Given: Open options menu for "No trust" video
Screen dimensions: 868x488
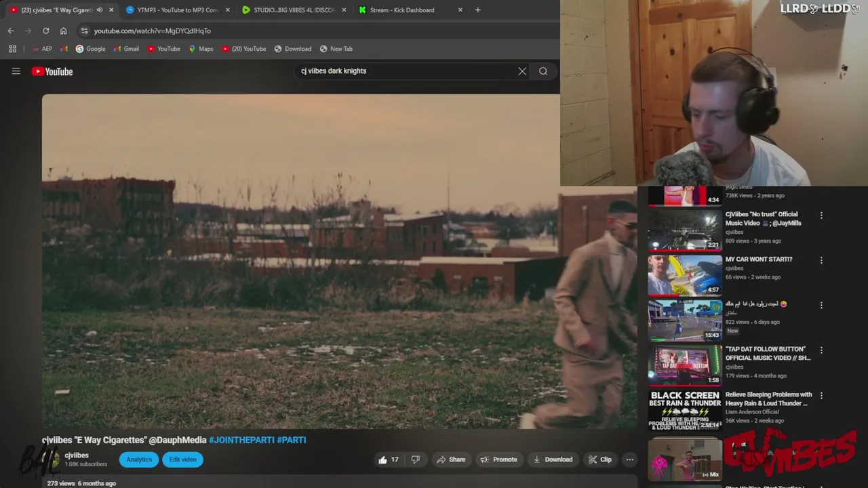Looking at the screenshot, I should click(821, 216).
